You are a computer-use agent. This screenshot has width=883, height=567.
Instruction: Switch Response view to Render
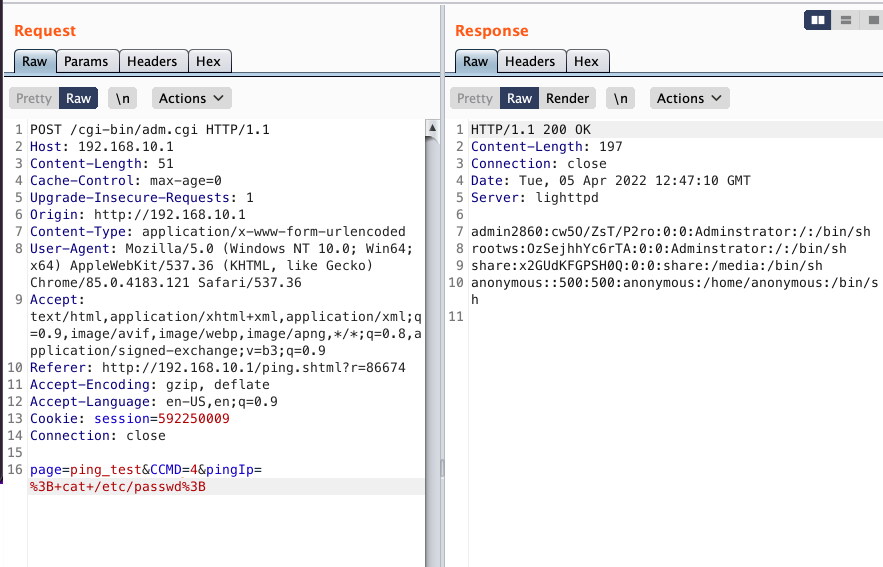[x=568, y=98]
